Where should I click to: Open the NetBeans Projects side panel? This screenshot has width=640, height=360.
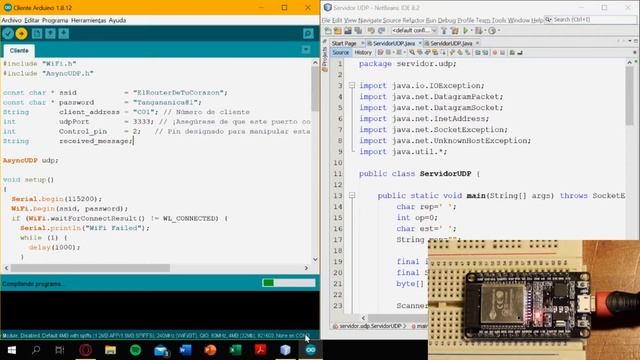(x=325, y=59)
